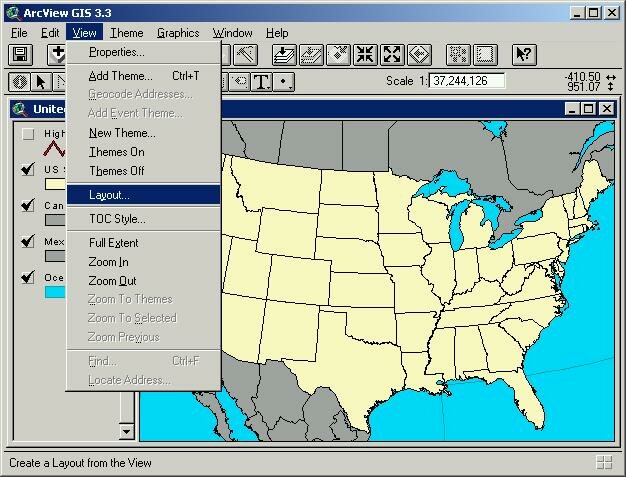
Task: Choose New Theme... from the View menu
Action: [143, 133]
